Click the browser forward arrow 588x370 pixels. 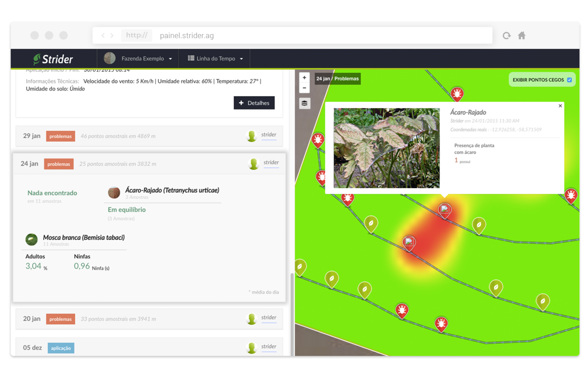112,35
